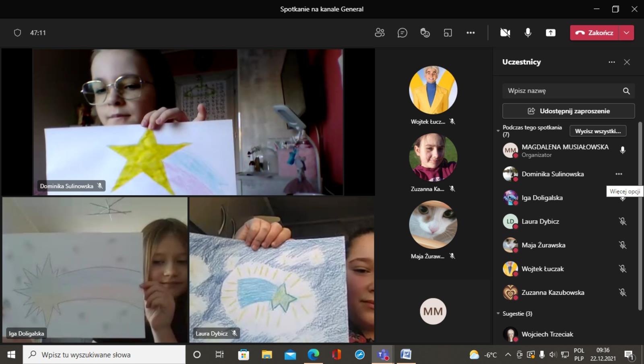Open the reactions and raise hand icon
Image resolution: width=644 pixels, height=364 pixels.
pyautogui.click(x=425, y=33)
